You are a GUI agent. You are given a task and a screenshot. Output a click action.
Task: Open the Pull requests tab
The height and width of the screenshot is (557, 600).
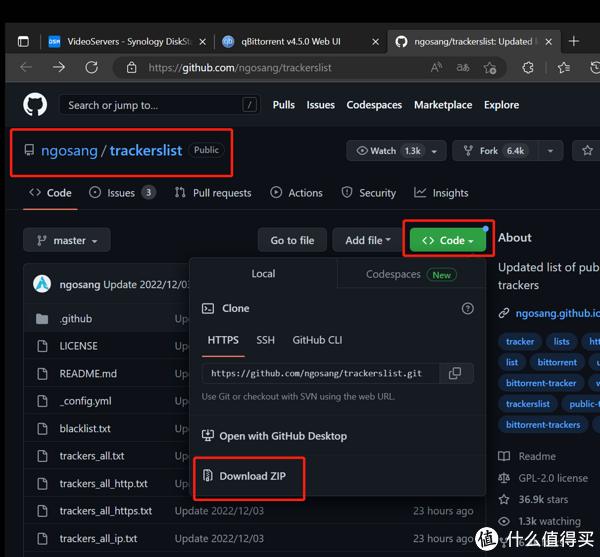pyautogui.click(x=213, y=193)
